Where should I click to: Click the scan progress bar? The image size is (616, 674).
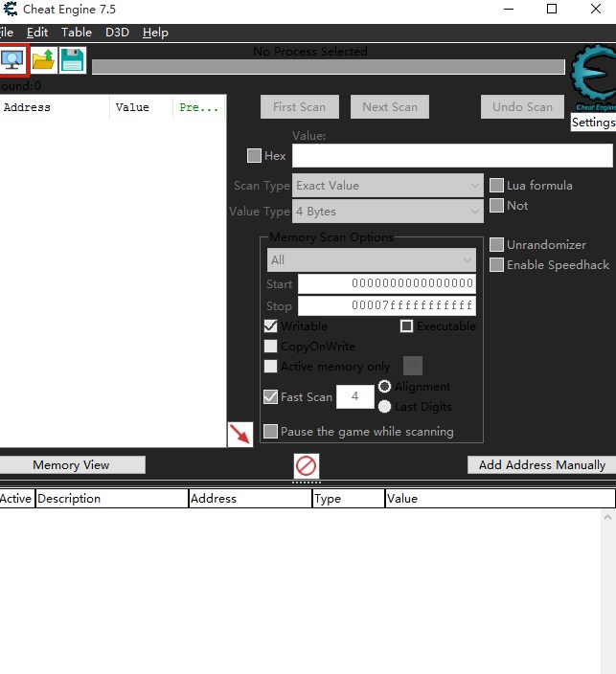329,67
